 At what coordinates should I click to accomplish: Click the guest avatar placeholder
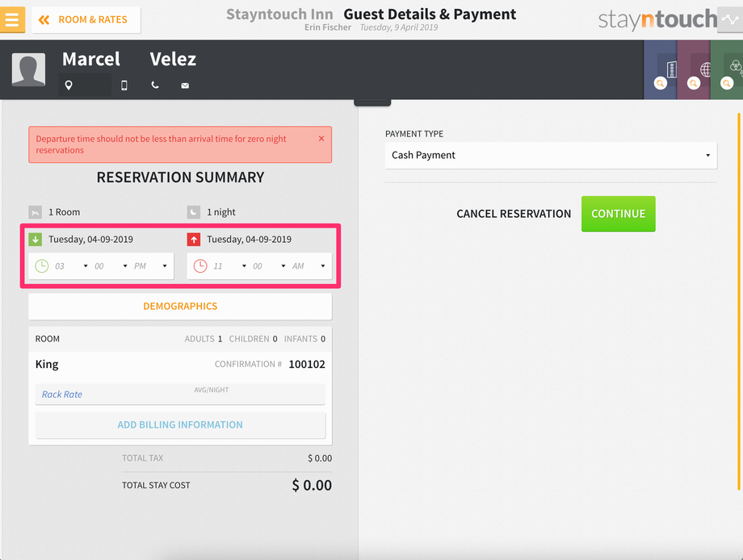(28, 69)
